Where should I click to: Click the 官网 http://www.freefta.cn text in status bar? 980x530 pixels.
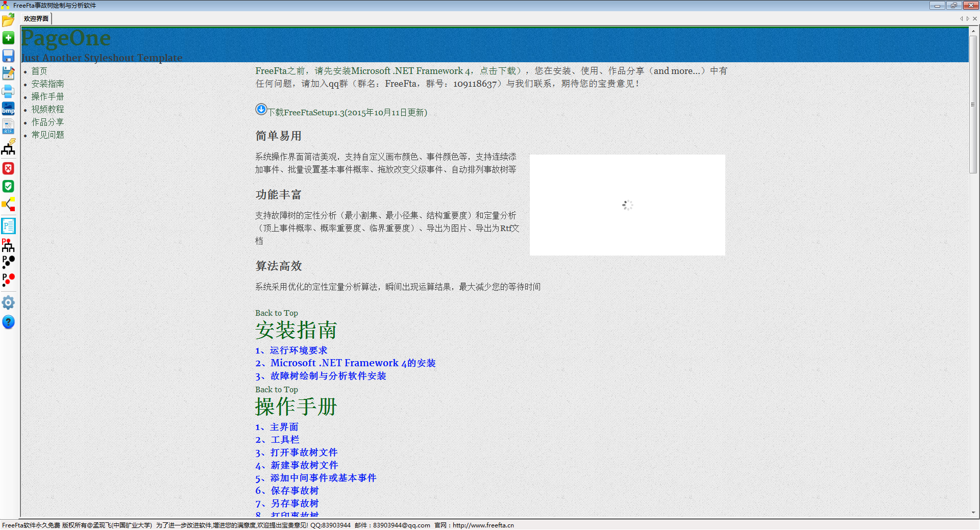[x=474, y=525]
